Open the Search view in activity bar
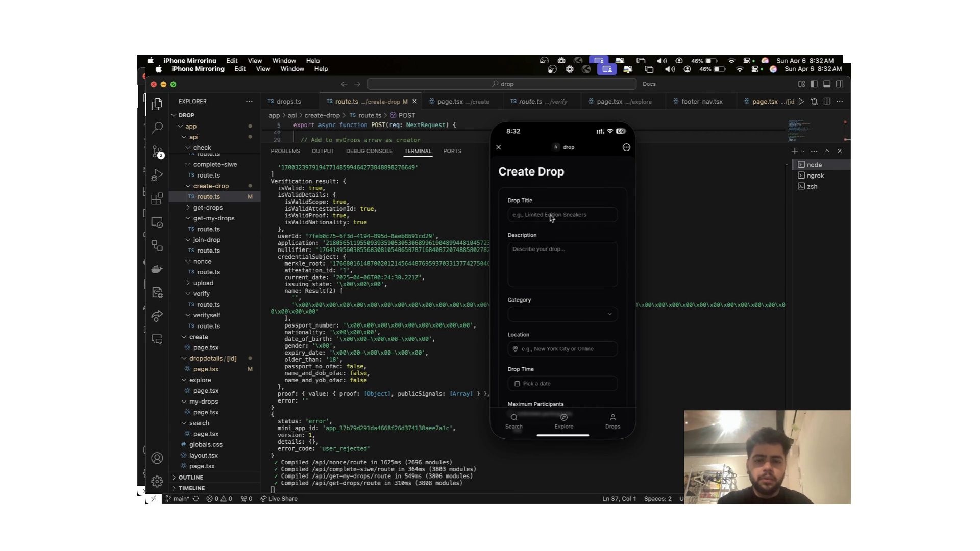 point(157,128)
